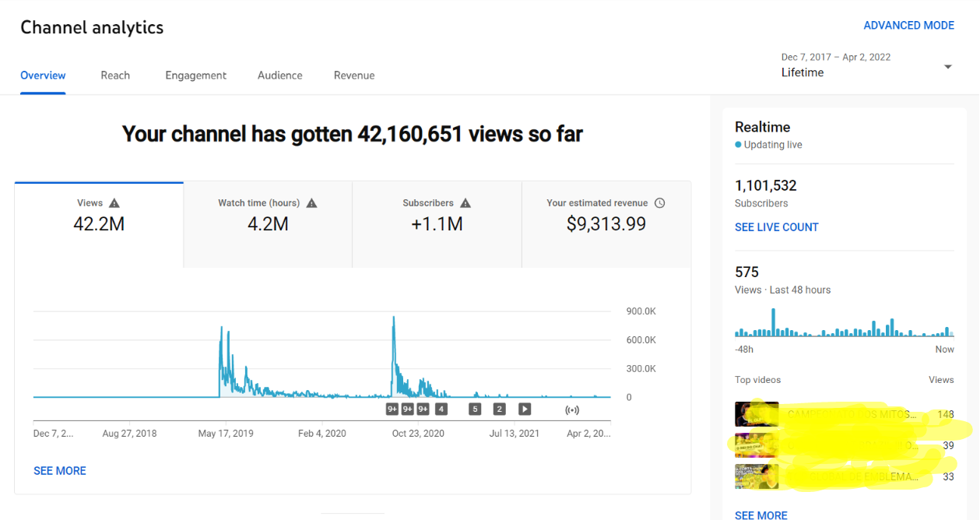
Task: Click the warning triangle next to Subscribers
Action: [465, 203]
